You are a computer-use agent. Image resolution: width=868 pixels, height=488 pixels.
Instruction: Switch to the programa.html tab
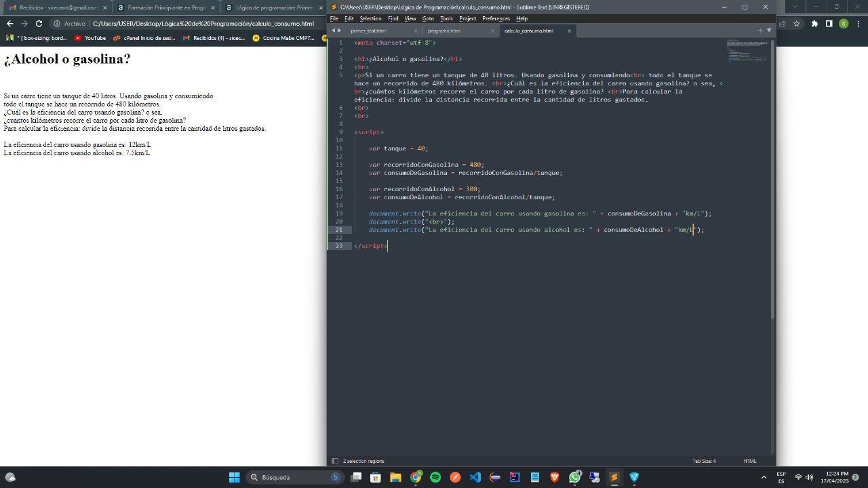[x=443, y=30]
